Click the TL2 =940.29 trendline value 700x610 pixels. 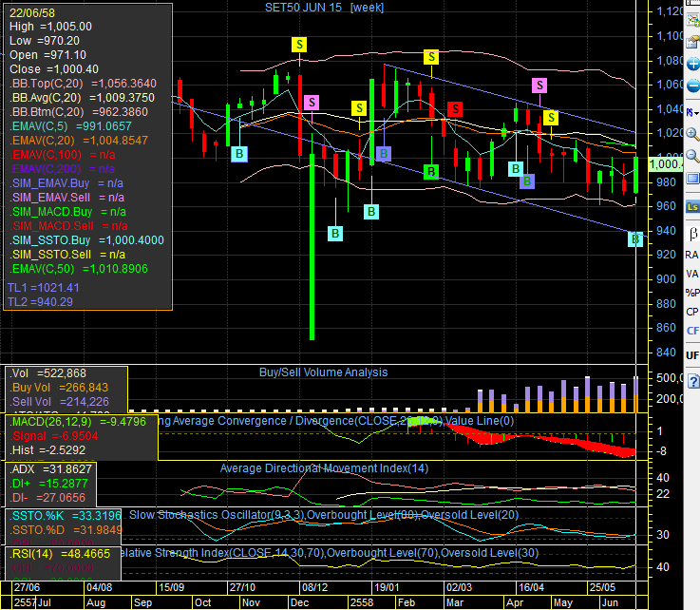(40, 302)
